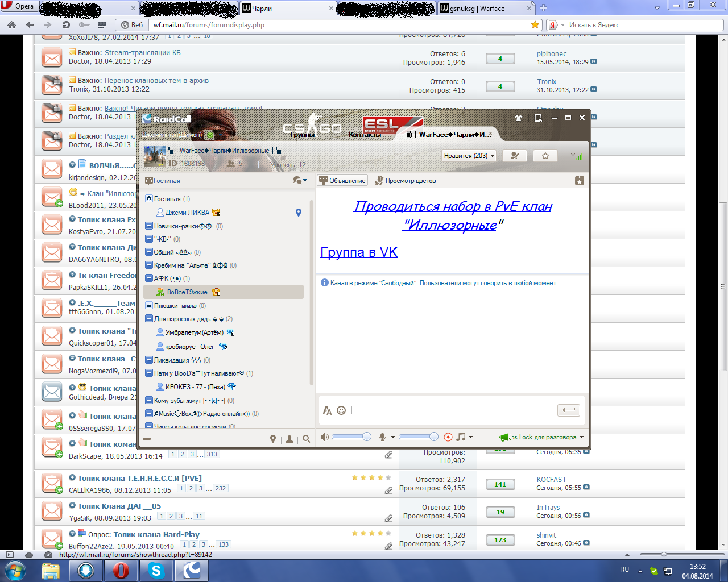Collapse the Пати у BlooD'a channel
This screenshot has height=582, width=728.
[149, 373]
